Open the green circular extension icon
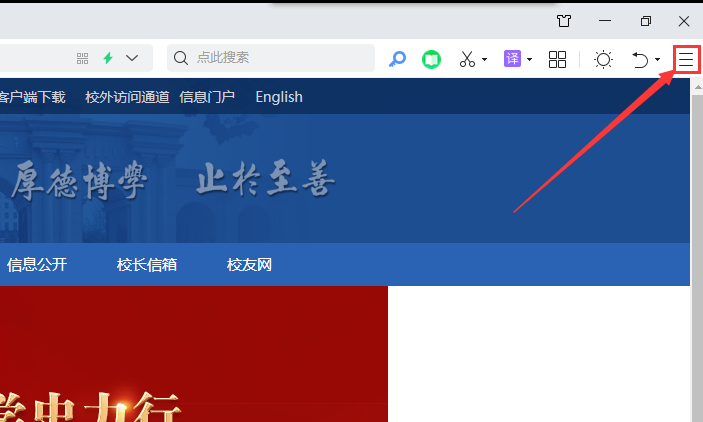This screenshot has height=422, width=703. click(x=431, y=59)
